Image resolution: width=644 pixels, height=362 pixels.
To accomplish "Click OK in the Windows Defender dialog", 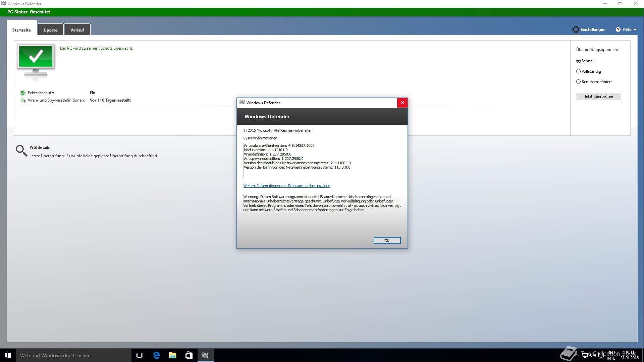I will (x=387, y=241).
